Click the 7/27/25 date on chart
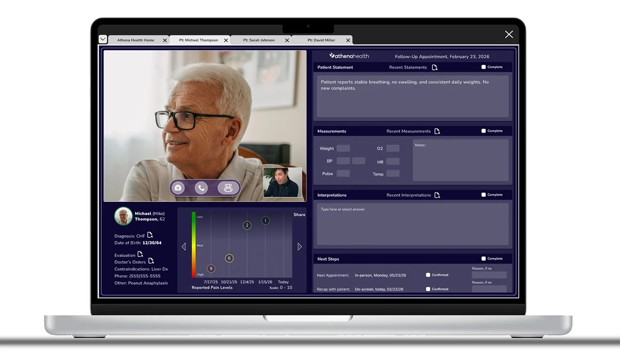Screen dimensions: 620x364 (211, 282)
